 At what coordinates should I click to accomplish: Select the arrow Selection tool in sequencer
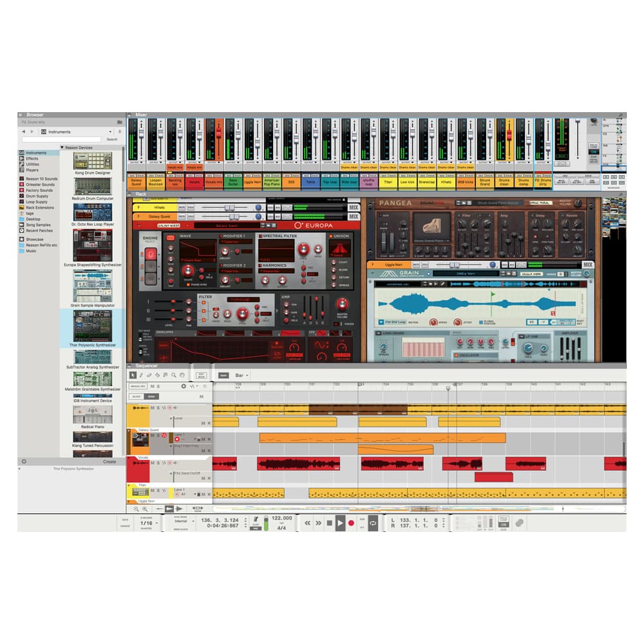click(133, 375)
